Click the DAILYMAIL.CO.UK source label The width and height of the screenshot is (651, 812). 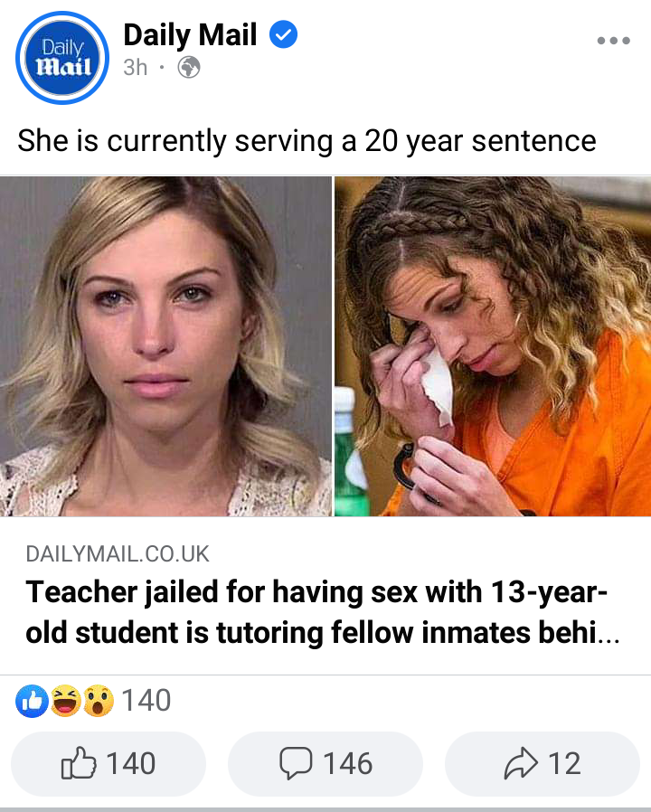tap(117, 554)
